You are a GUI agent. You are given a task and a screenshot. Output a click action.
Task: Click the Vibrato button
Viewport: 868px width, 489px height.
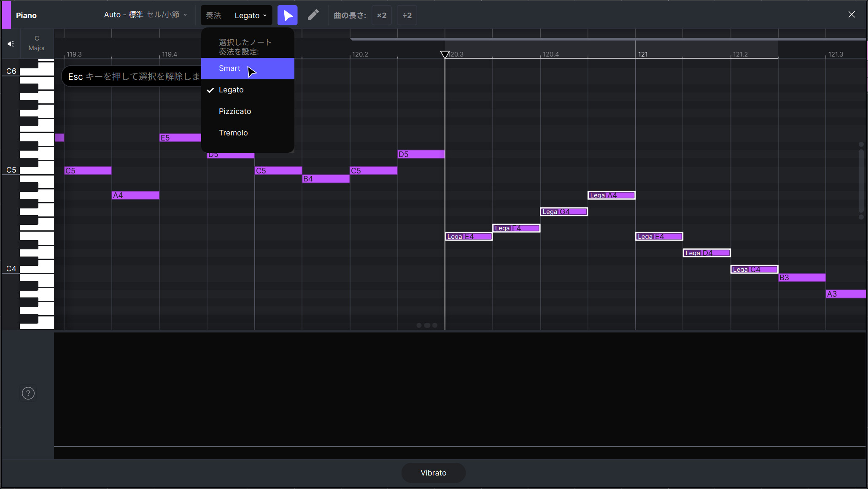click(433, 473)
